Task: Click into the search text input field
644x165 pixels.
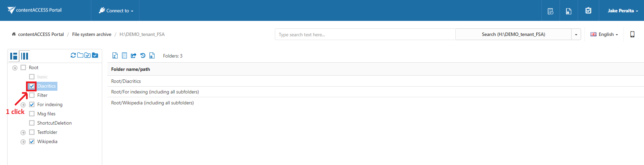Action: [365, 35]
